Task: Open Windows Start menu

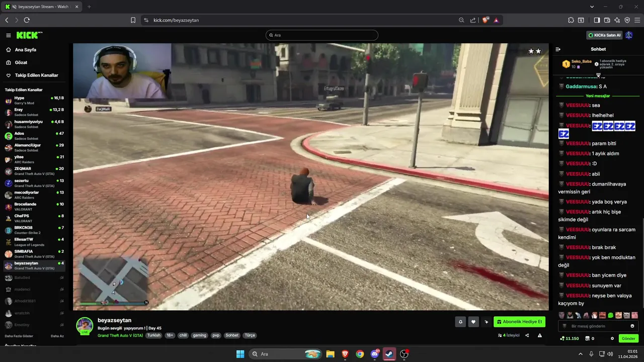Action: coord(240,354)
